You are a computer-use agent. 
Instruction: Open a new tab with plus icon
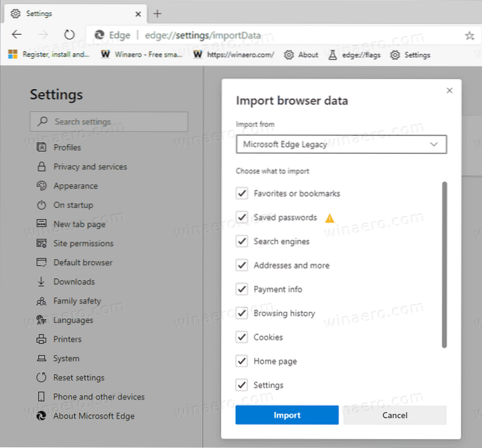point(157,13)
